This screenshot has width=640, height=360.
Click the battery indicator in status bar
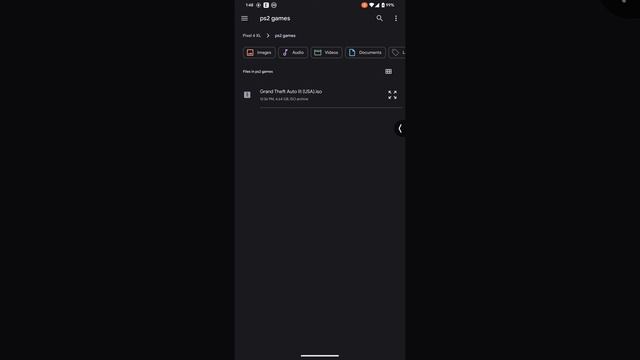point(383,5)
